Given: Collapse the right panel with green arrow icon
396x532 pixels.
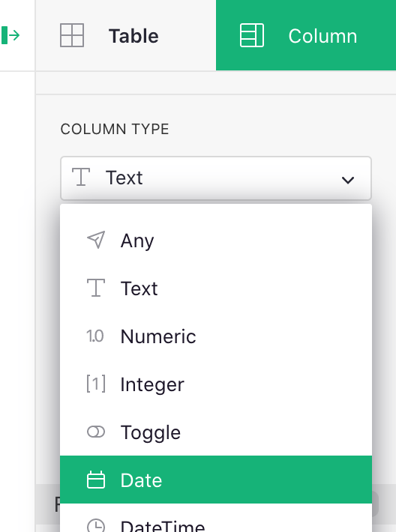Looking at the screenshot, I should tap(10, 35).
